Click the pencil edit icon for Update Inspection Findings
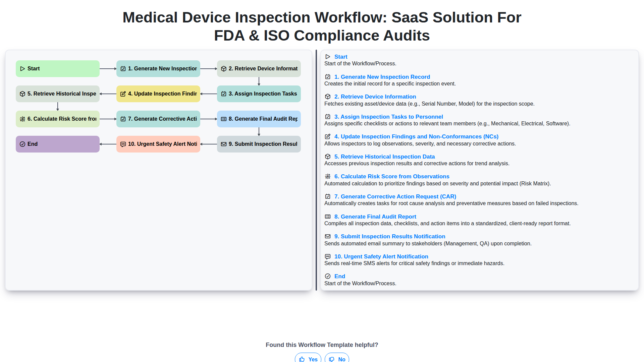Image resolution: width=644 pixels, height=362 pixels. click(328, 136)
